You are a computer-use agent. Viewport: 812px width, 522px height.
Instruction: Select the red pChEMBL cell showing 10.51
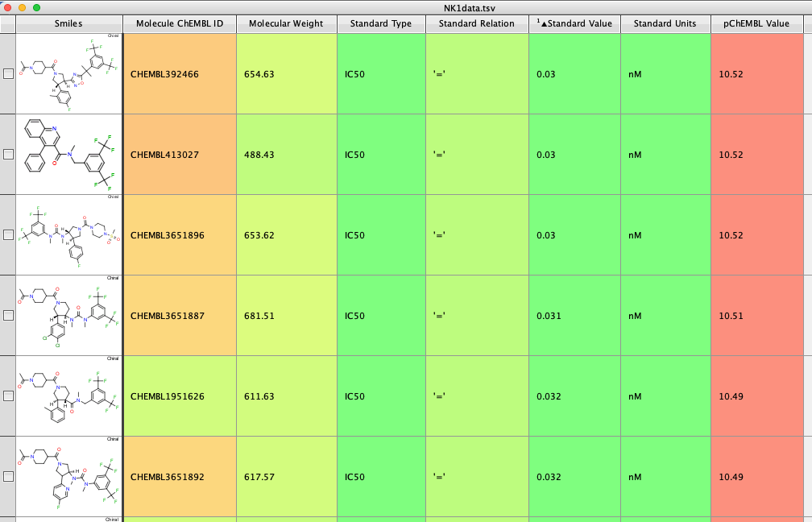(x=756, y=316)
